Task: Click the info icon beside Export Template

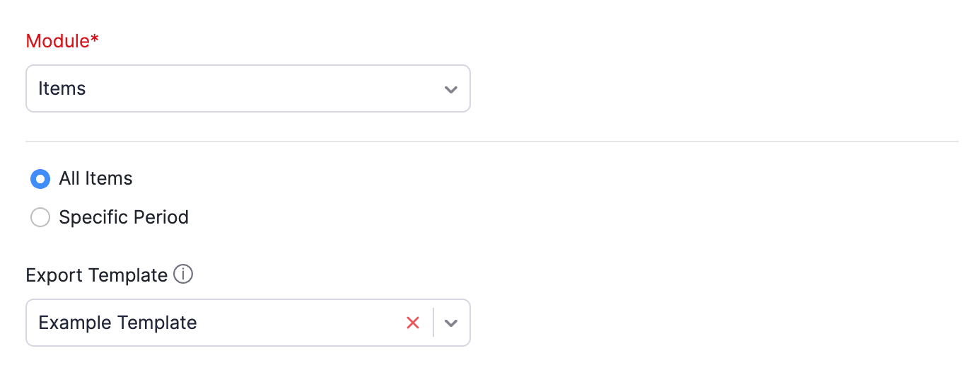Action: (x=183, y=274)
